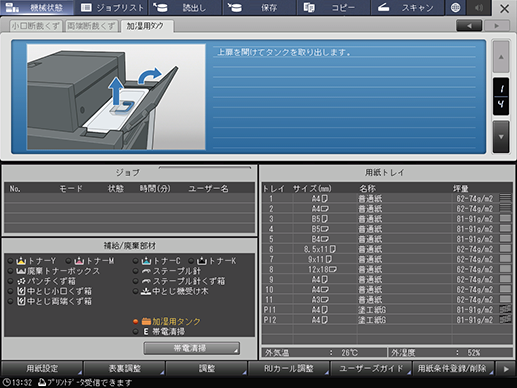Image resolution: width=517 pixels, height=388 pixels.
Task: Click the トナーC cyan toner icon
Action: click(x=147, y=261)
